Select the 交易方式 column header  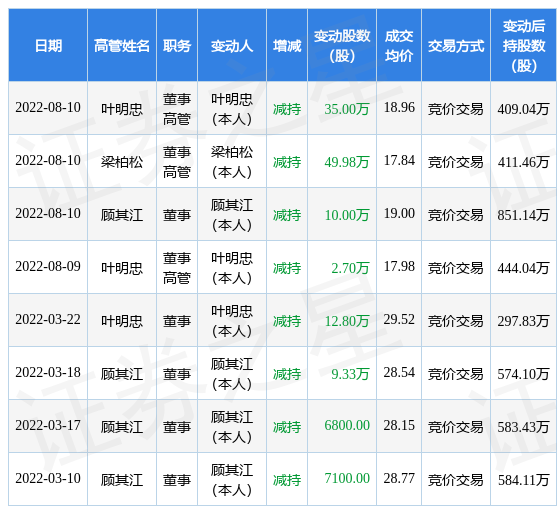click(456, 46)
